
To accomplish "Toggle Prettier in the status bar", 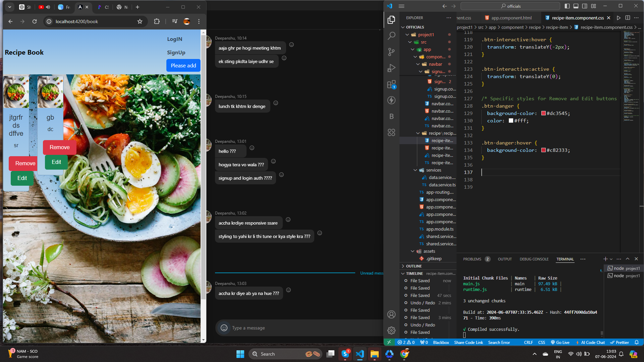I will [619, 342].
